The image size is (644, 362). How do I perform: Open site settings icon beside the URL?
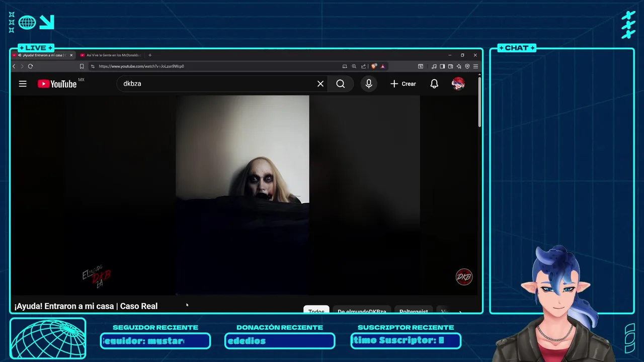[x=93, y=66]
